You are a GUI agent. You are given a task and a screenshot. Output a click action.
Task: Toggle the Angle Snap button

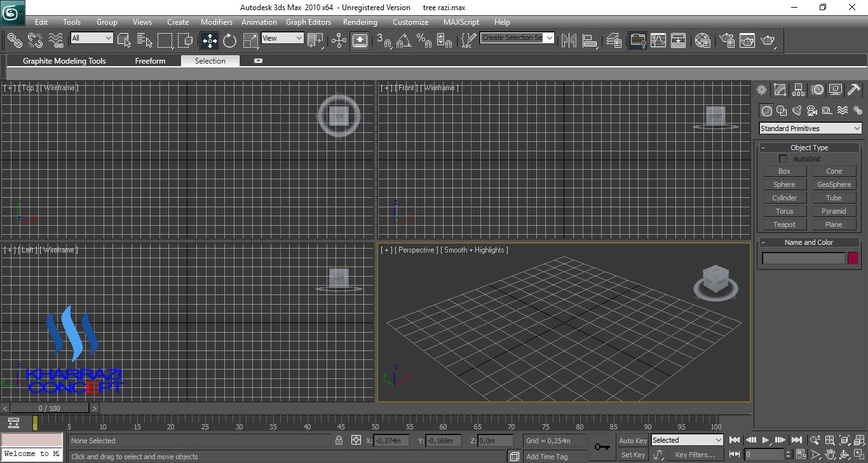[x=403, y=41]
